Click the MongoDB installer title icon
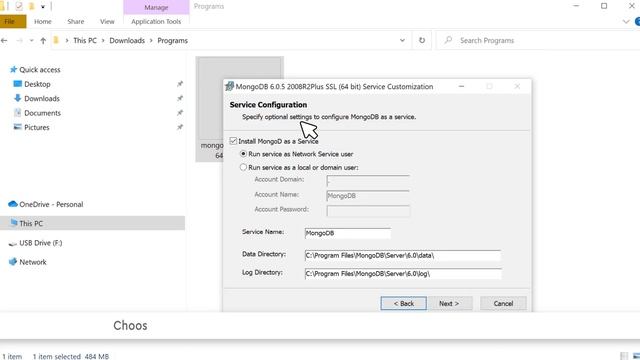 pos(229,86)
